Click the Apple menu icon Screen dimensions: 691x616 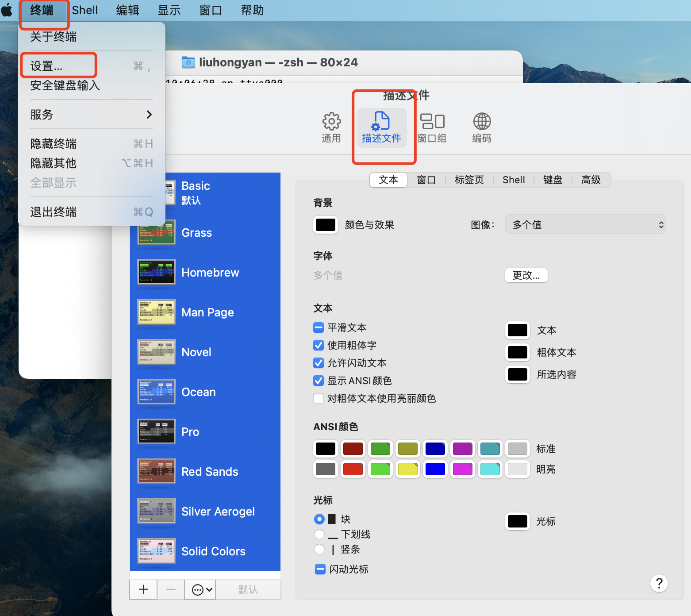tap(8, 10)
